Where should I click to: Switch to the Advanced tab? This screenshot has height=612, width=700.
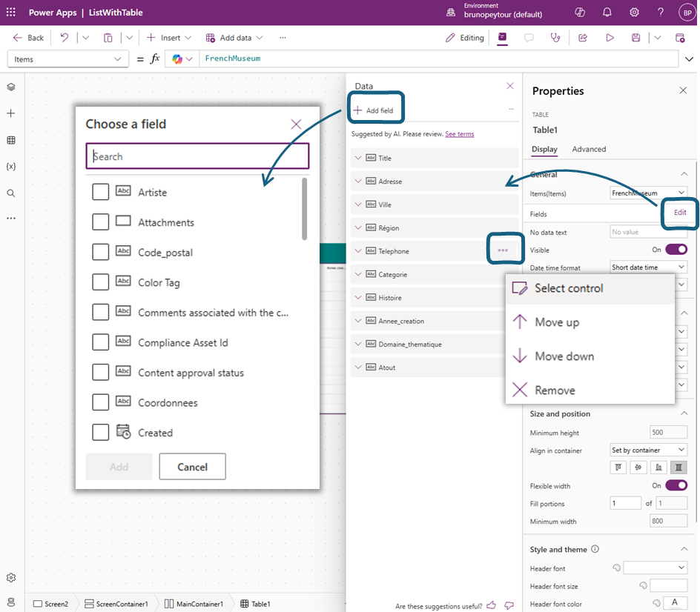589,149
